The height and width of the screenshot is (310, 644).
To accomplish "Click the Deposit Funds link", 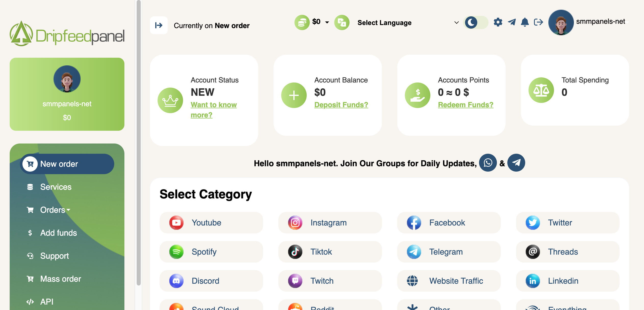I will 341,104.
